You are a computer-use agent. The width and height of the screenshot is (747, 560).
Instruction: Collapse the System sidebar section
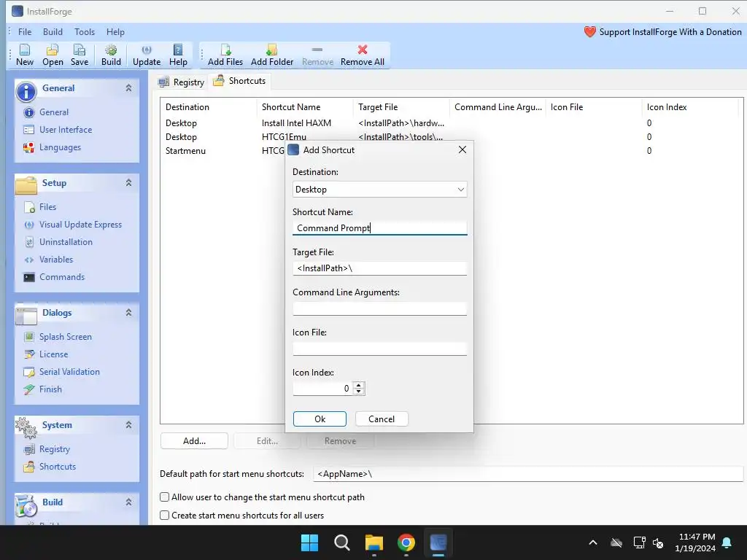[128, 425]
